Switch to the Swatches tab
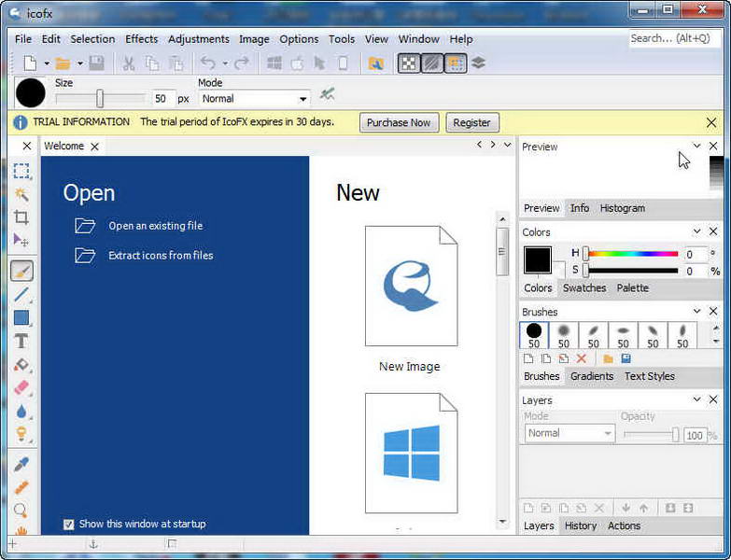 584,287
